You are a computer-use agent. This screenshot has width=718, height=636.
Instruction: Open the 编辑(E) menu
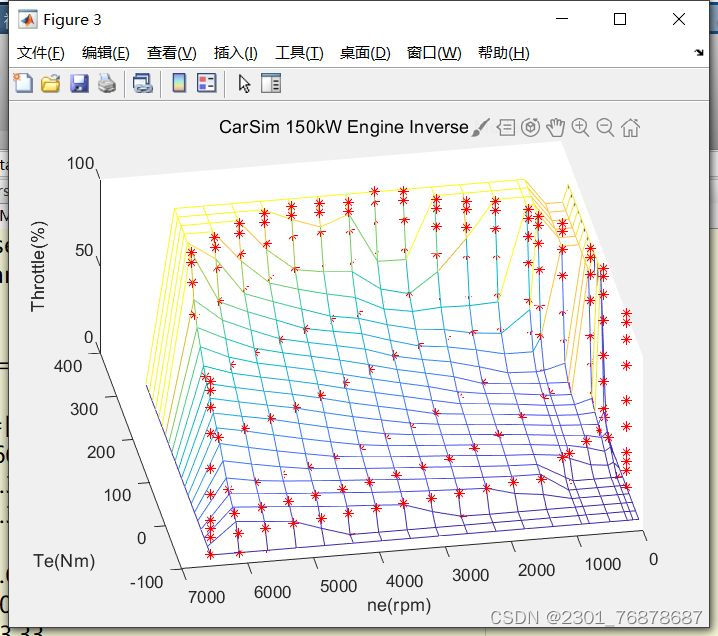pyautogui.click(x=106, y=53)
